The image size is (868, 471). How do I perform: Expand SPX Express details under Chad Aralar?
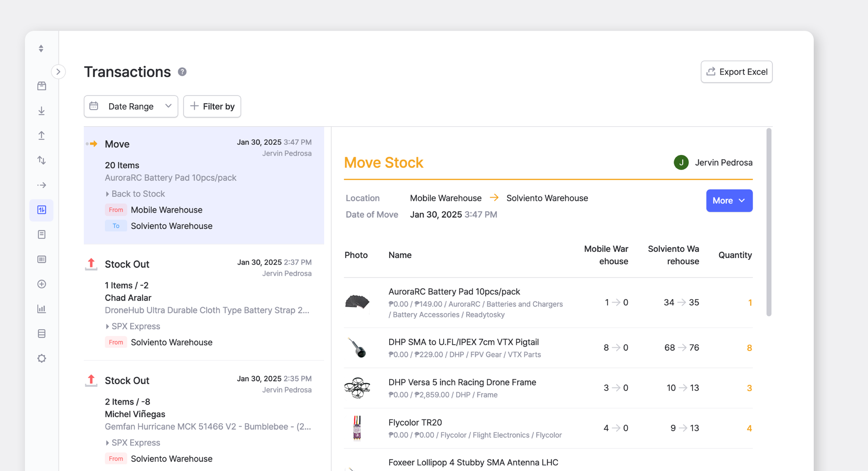coord(132,326)
